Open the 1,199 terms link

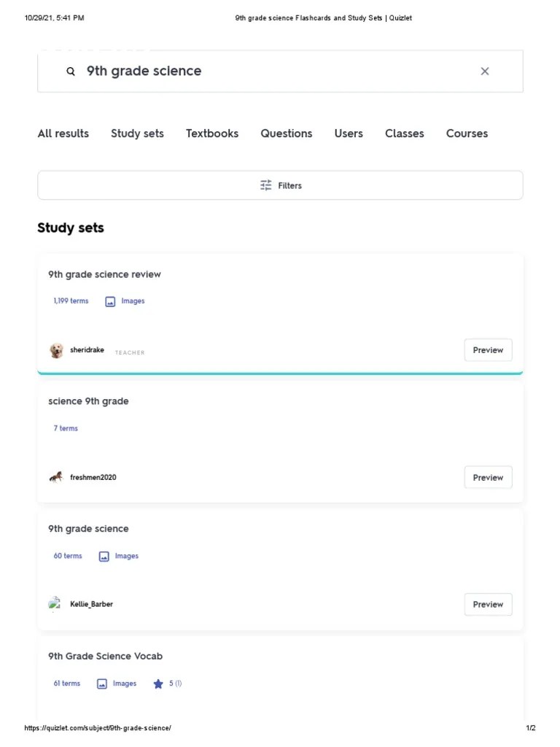(x=70, y=301)
